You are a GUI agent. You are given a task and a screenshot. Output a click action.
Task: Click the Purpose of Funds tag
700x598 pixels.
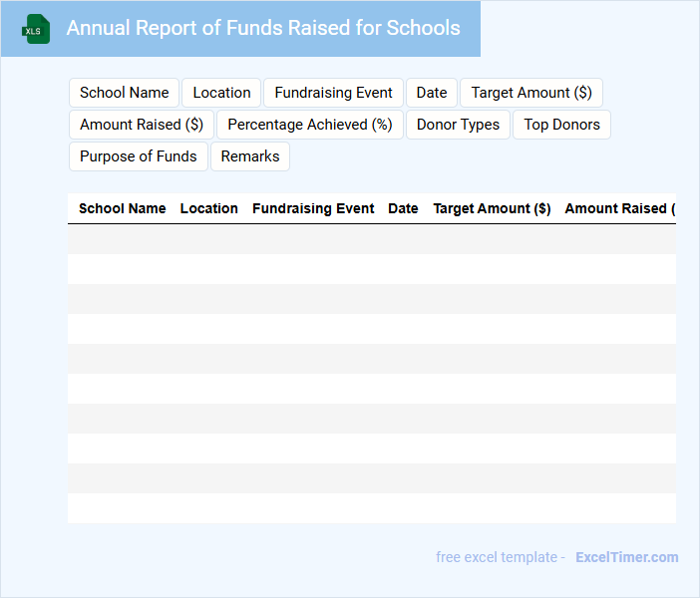tap(139, 156)
